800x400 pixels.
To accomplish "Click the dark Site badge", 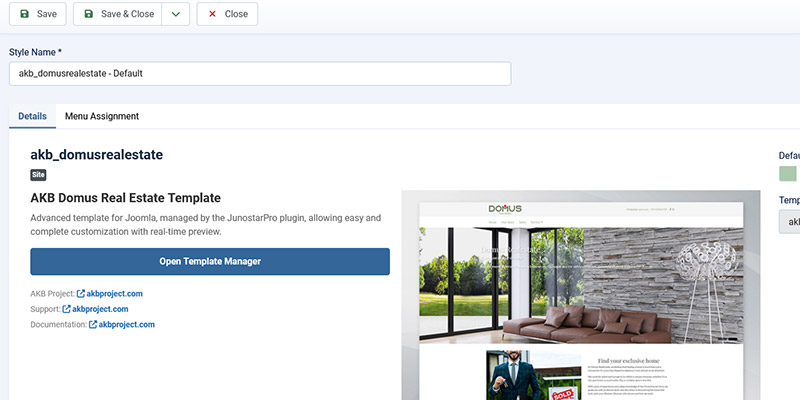I will tap(39, 174).
